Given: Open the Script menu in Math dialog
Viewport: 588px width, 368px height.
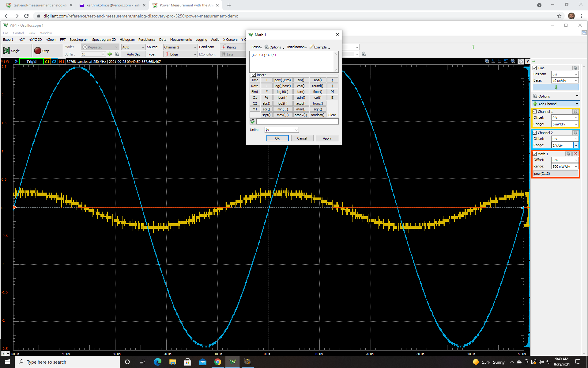Looking at the screenshot, I should pyautogui.click(x=256, y=47).
